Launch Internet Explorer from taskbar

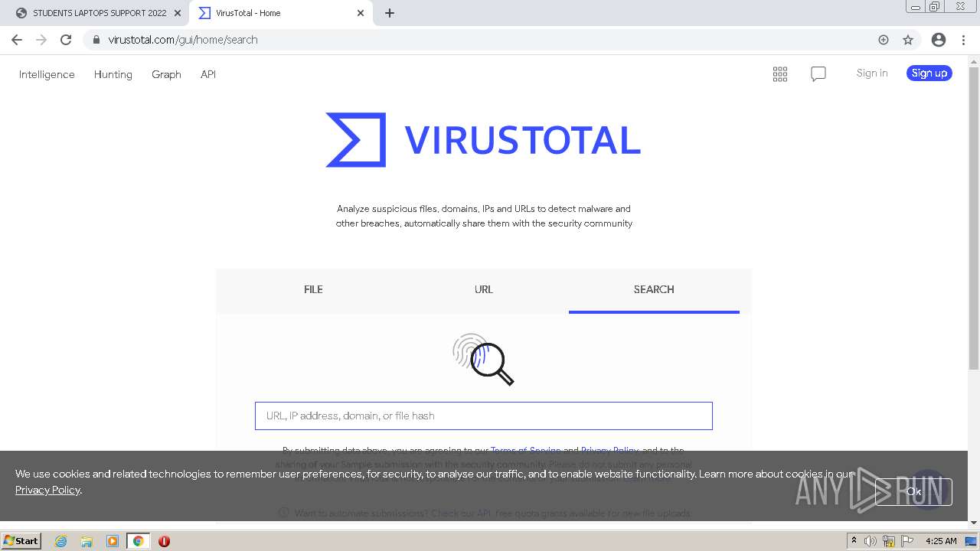click(61, 541)
